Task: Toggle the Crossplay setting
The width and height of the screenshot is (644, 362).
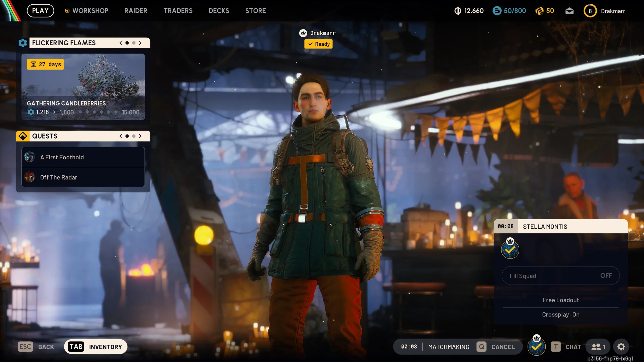Action: coord(560,314)
